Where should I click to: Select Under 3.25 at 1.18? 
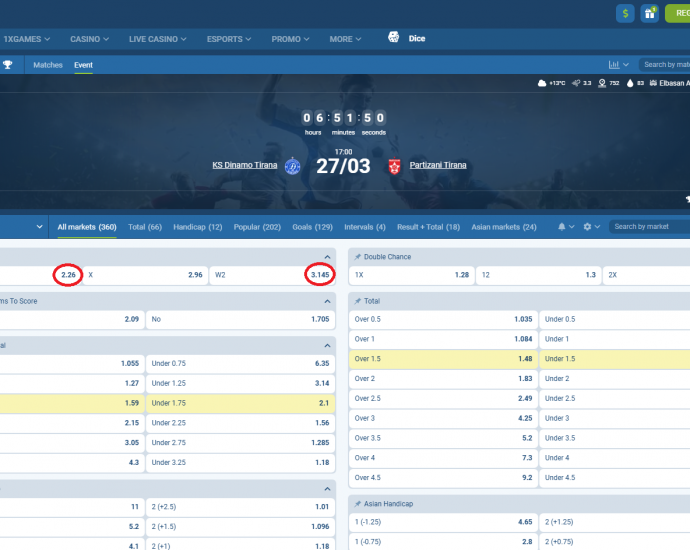coord(240,462)
